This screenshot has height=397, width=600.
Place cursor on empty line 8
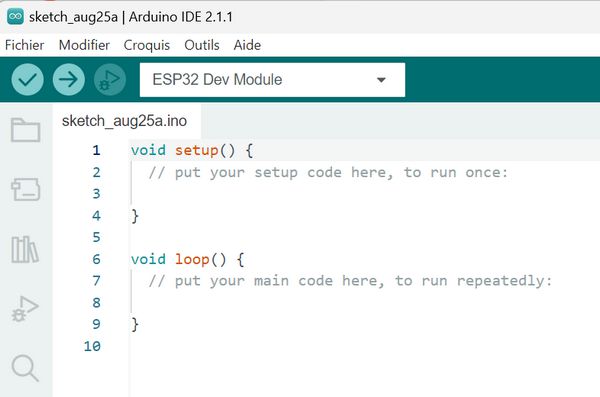coord(364,303)
